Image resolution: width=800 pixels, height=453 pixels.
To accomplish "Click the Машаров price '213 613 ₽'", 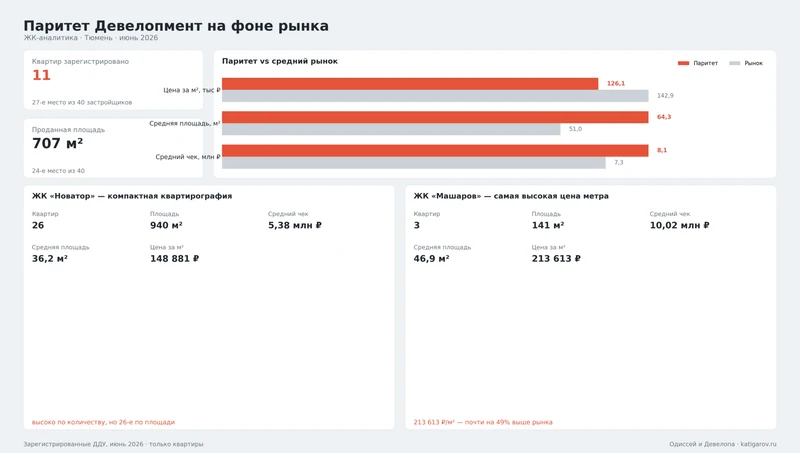I will click(x=556, y=259).
